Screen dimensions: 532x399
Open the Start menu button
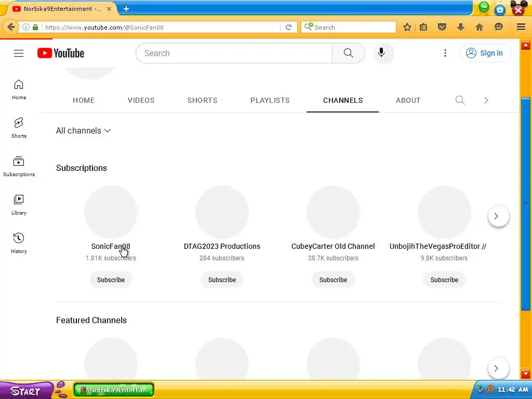pyautogui.click(x=26, y=391)
